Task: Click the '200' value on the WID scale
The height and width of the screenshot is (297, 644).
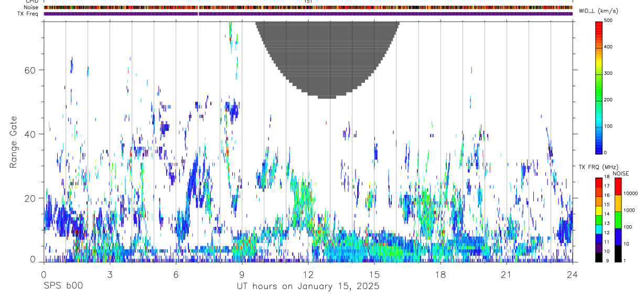Action: (608, 100)
